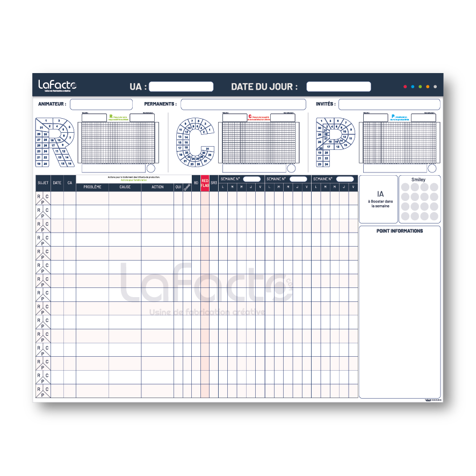Viewport: 476px width, 476px height.
Task: Select day 24 on the P calendar letter
Action: (327, 164)
